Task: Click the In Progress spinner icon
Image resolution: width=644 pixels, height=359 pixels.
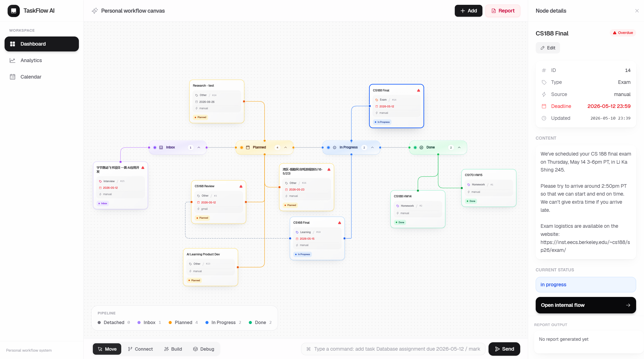Action: pos(335,147)
